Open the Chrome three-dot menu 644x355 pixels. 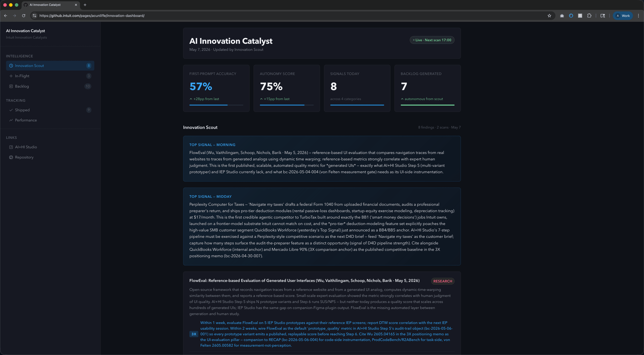pos(638,15)
